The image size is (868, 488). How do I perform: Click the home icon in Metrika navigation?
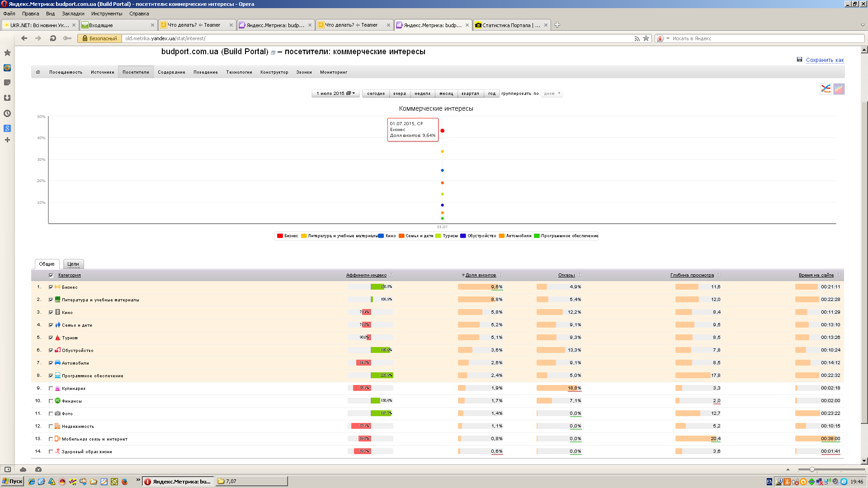click(38, 72)
